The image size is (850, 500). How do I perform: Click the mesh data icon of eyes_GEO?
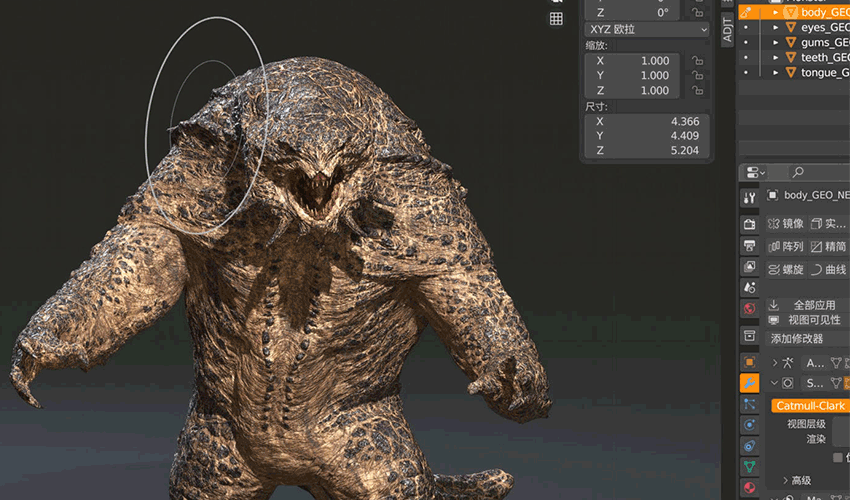click(x=791, y=27)
